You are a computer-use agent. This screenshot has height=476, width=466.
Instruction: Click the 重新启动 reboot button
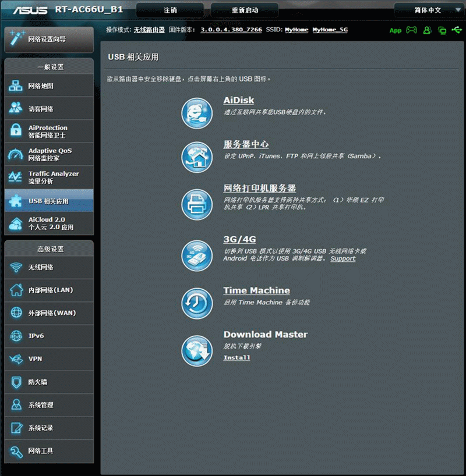pos(245,10)
